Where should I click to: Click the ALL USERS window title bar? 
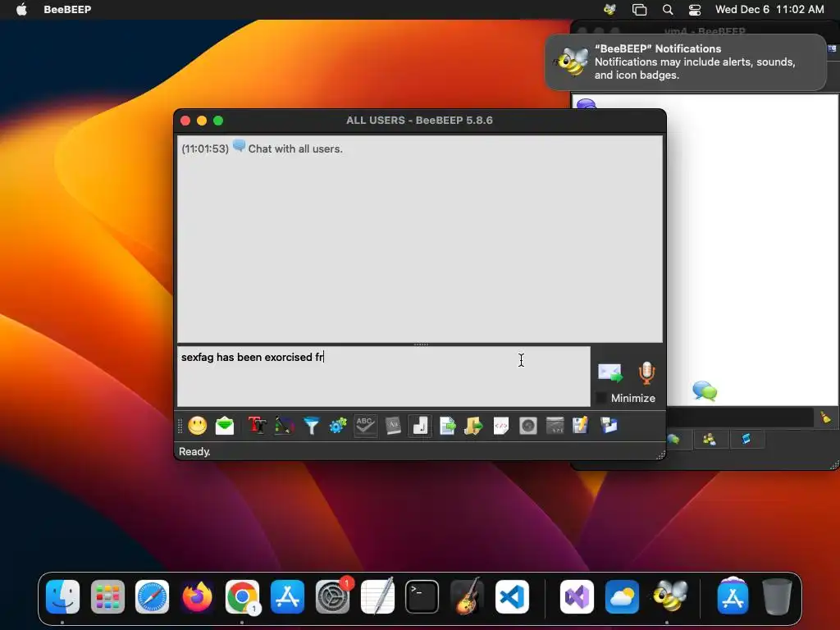[x=420, y=121]
